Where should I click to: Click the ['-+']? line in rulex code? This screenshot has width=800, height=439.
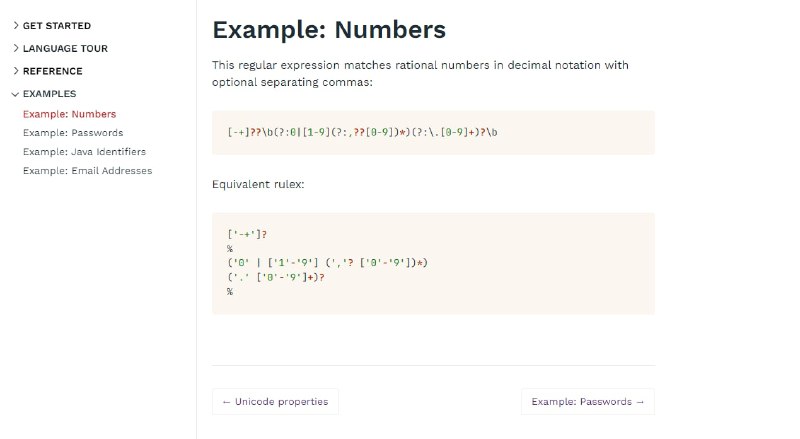click(248, 234)
